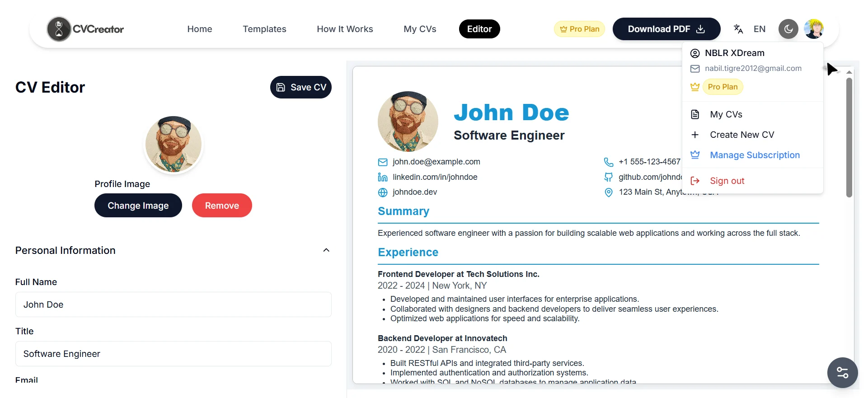This screenshot has height=398, width=868.
Task: Click the location pin icon in preview
Action: coord(609,192)
